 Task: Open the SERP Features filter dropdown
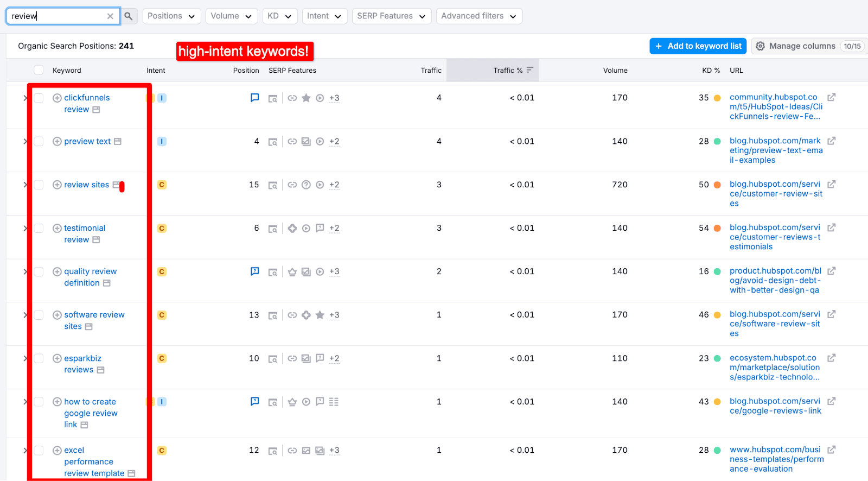tap(392, 16)
